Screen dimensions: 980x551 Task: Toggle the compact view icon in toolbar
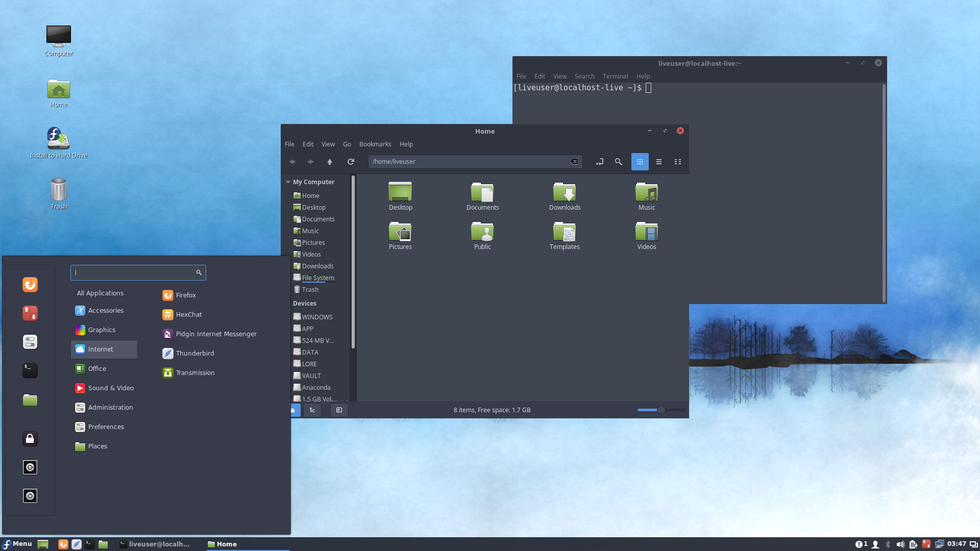[677, 161]
